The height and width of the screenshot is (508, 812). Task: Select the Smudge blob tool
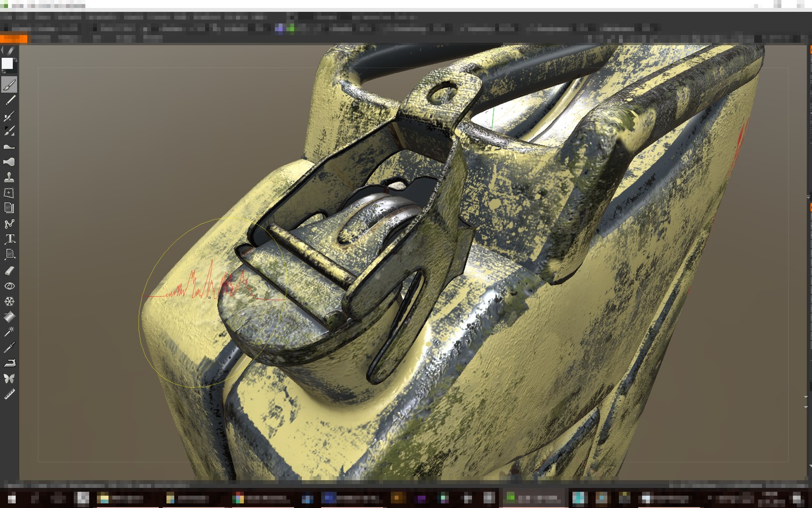(9, 162)
